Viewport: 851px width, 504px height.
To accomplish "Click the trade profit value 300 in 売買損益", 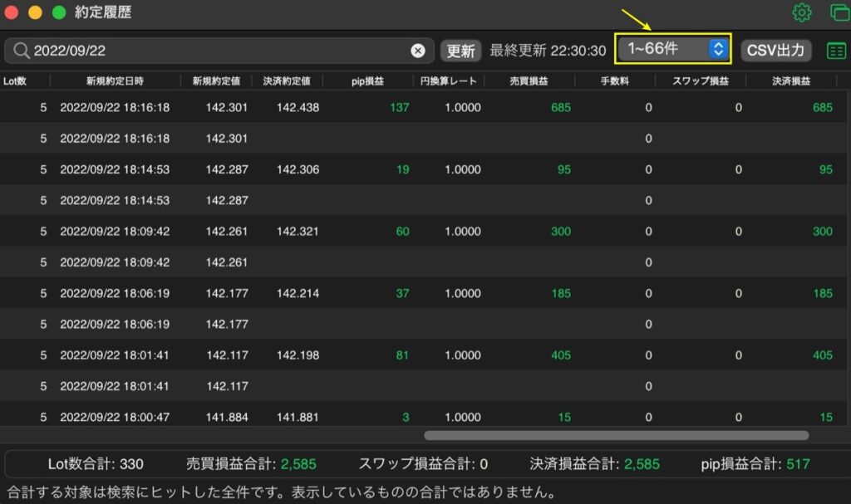I will click(561, 231).
